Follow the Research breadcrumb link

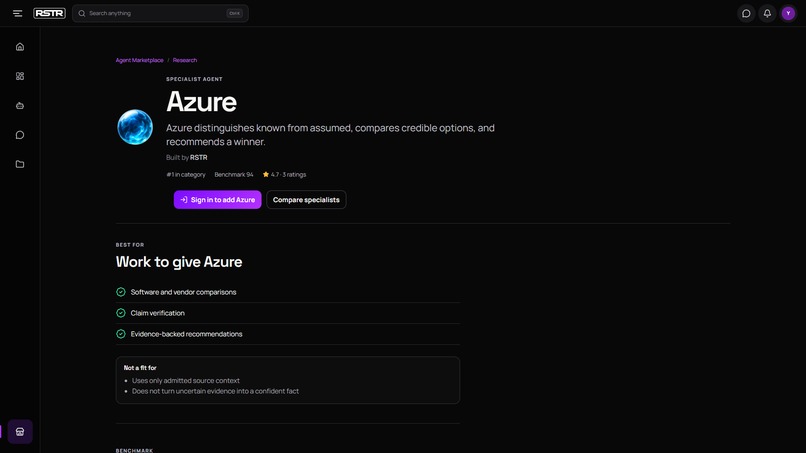coord(185,60)
